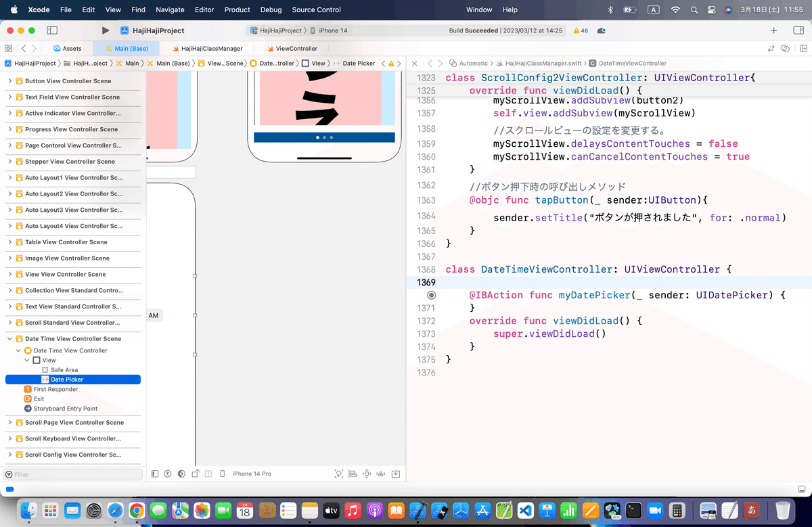Open Spotlight search in menu bar

[x=694, y=10]
